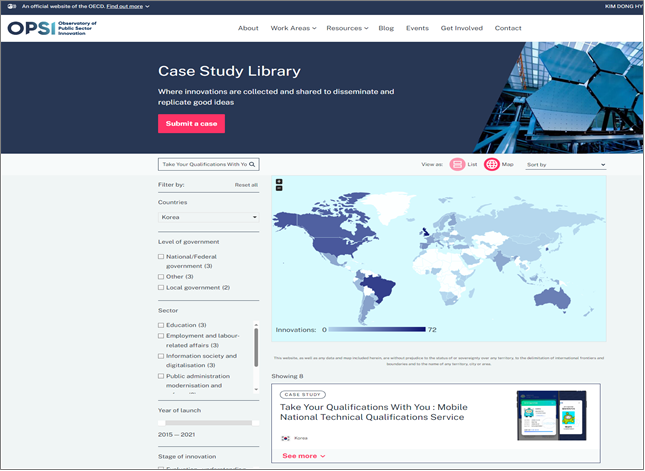Check Local government (2) filter
645x471 pixels.
click(161, 288)
